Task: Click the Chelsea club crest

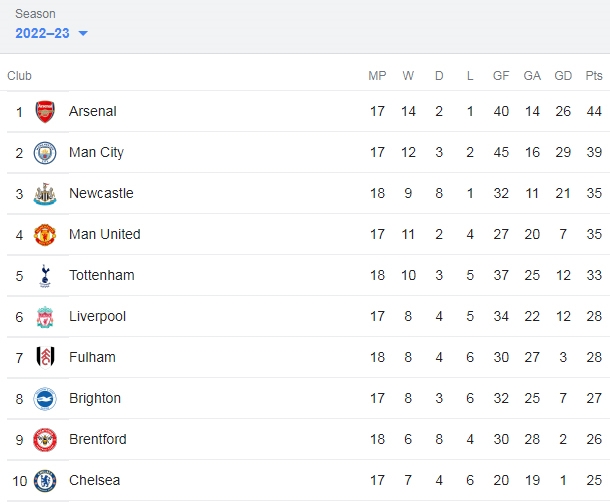Action: [x=45, y=481]
